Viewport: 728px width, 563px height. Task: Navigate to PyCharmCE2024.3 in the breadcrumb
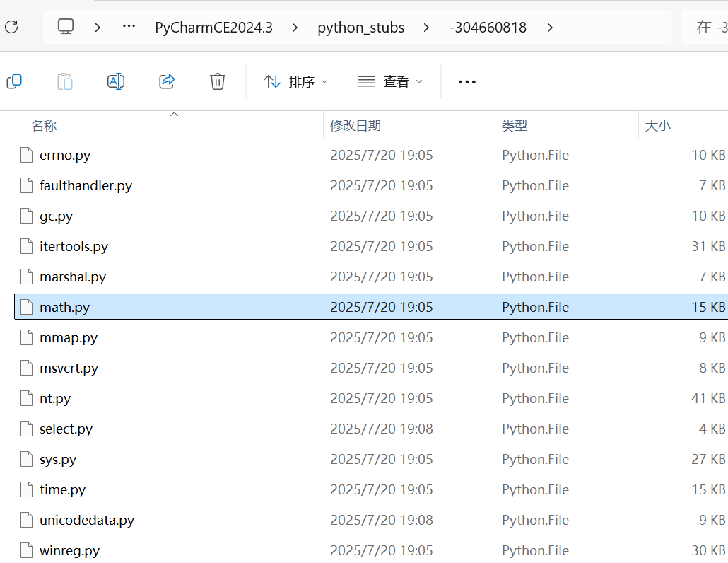point(213,27)
